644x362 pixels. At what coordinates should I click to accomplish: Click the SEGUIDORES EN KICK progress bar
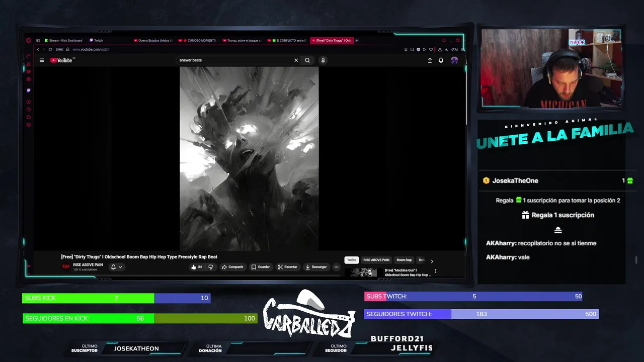(140, 318)
